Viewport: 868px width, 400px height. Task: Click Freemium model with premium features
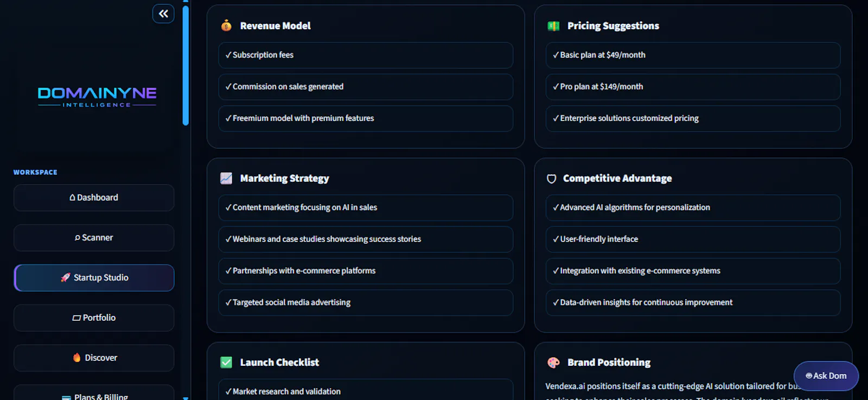pyautogui.click(x=366, y=118)
